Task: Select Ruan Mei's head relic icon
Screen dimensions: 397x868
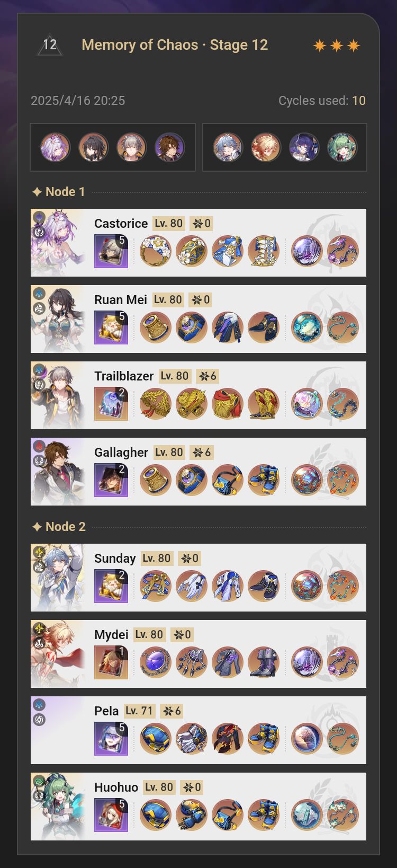Action: 156,327
